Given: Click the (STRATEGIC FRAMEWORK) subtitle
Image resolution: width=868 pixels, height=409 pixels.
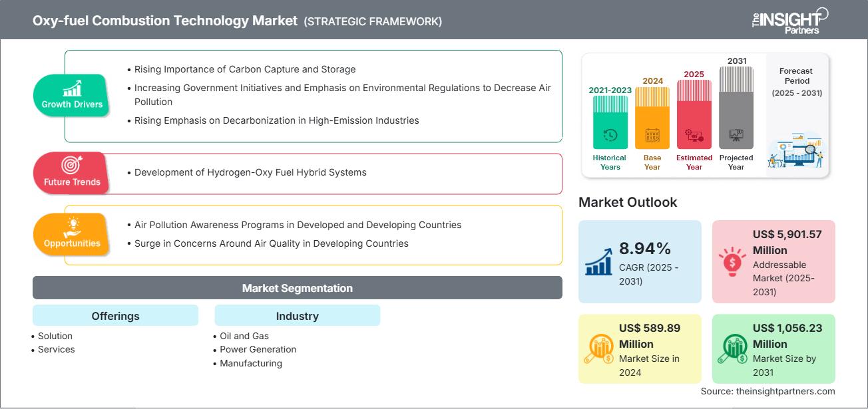Looking at the screenshot, I should (x=373, y=21).
